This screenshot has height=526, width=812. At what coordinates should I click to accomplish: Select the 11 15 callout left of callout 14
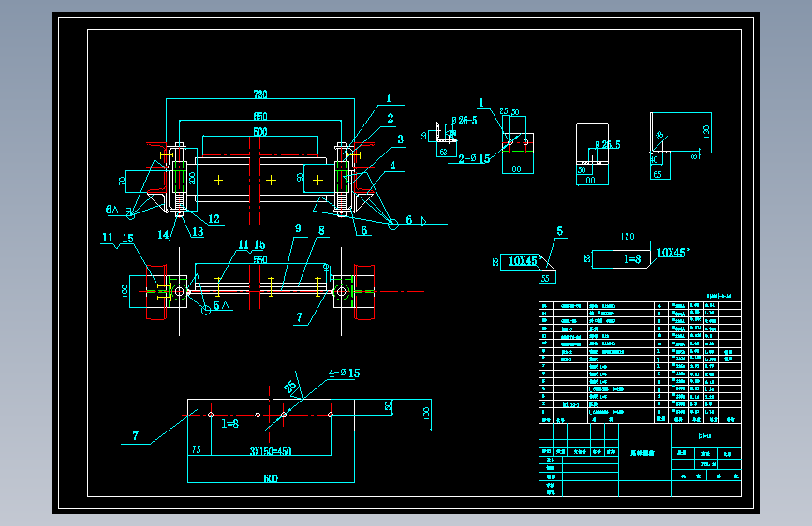(118, 238)
